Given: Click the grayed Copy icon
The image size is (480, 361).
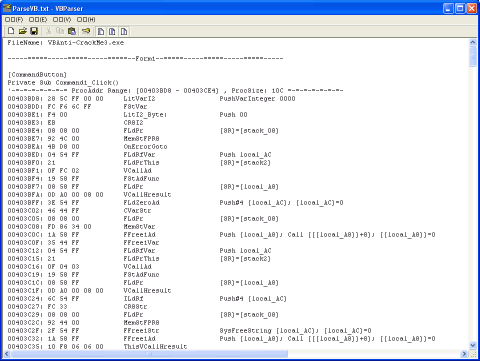Looking at the screenshot, I should point(60,31).
